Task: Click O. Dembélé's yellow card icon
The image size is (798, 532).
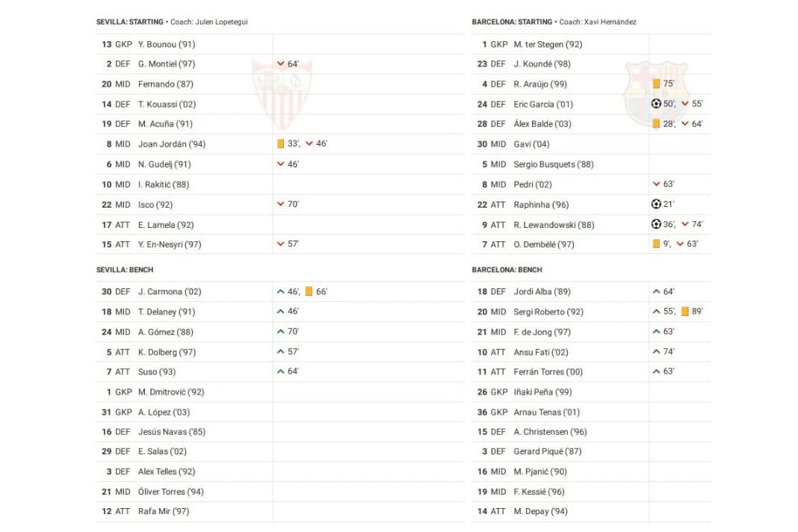Action: [656, 244]
